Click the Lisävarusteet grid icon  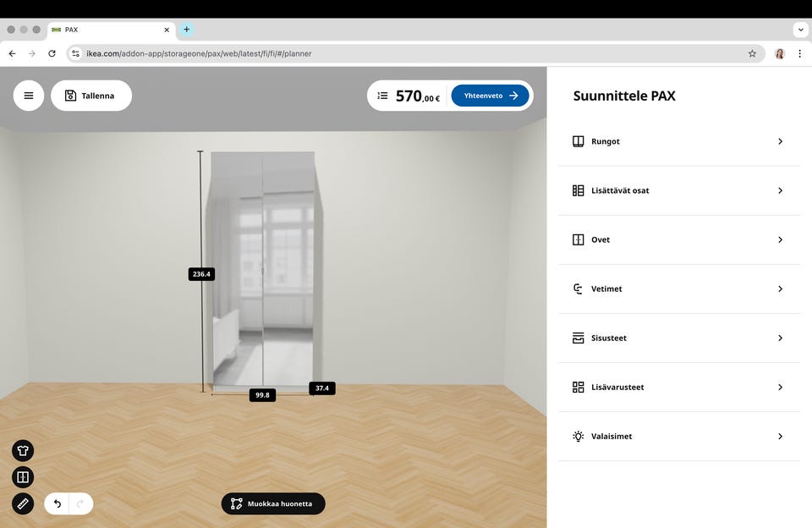point(578,388)
